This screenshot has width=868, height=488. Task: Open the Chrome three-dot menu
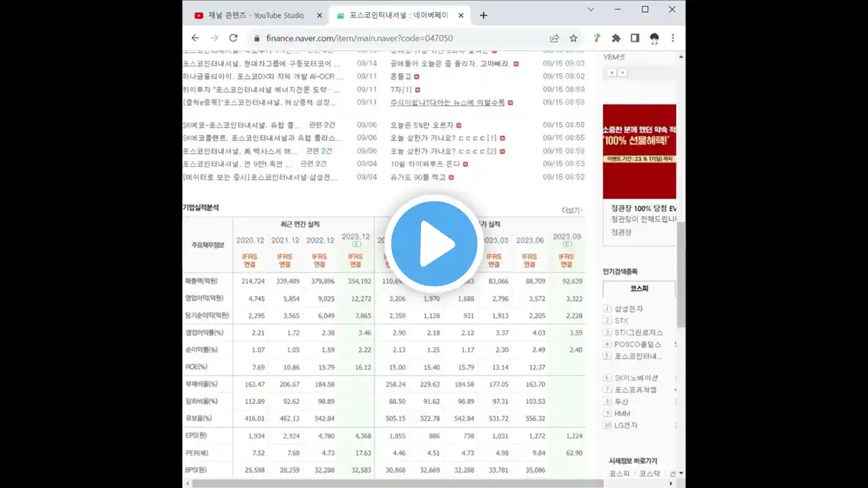pos(673,38)
